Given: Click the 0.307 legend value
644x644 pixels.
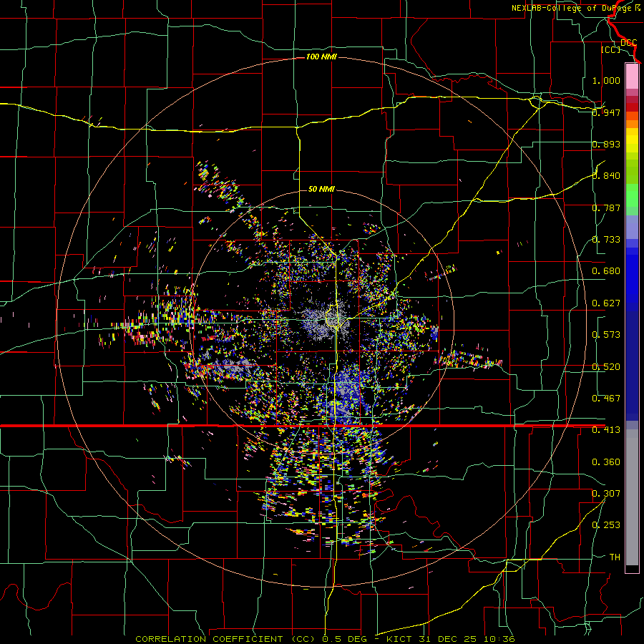Looking at the screenshot, I should pyautogui.click(x=606, y=494).
